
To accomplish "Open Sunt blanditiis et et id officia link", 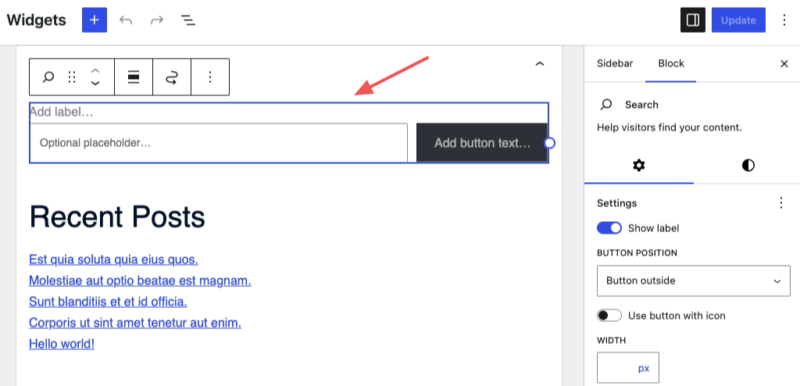I will coord(108,302).
